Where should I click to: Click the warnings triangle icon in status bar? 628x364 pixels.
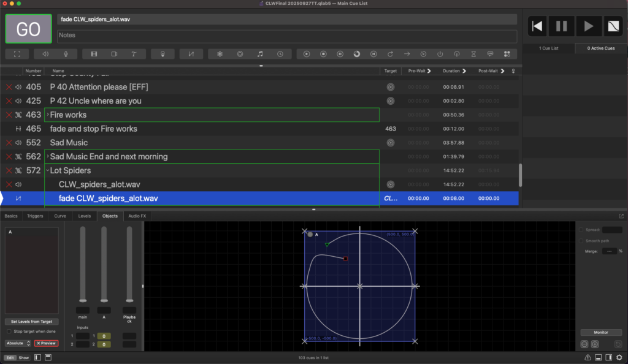(x=588, y=357)
